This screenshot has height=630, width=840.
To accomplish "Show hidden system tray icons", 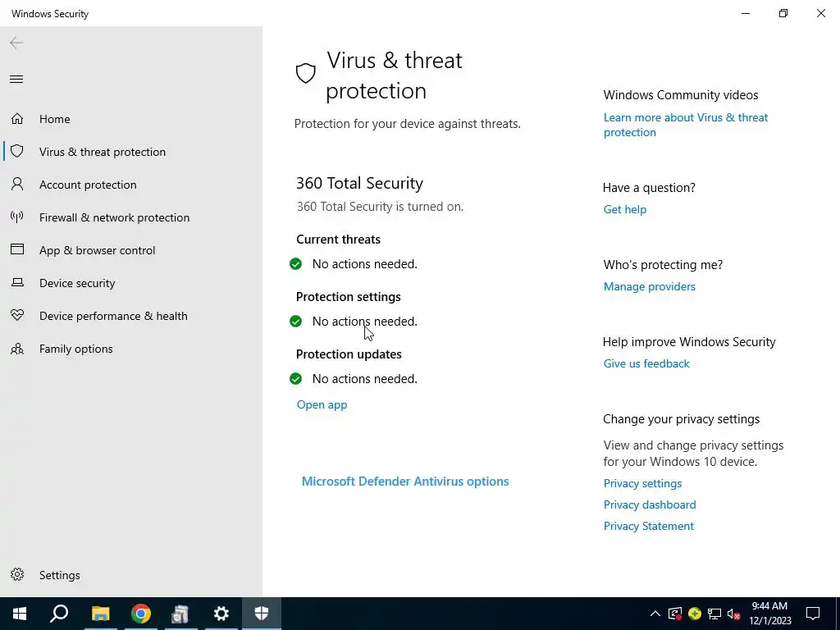I will (x=655, y=614).
